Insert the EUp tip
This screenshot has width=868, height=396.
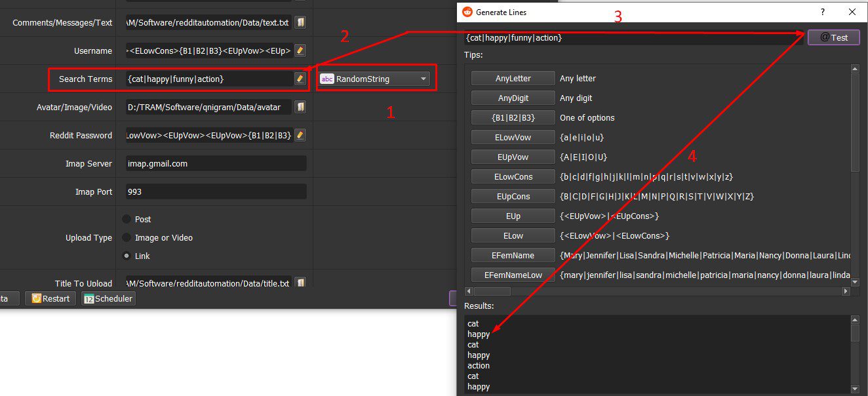pyautogui.click(x=513, y=216)
